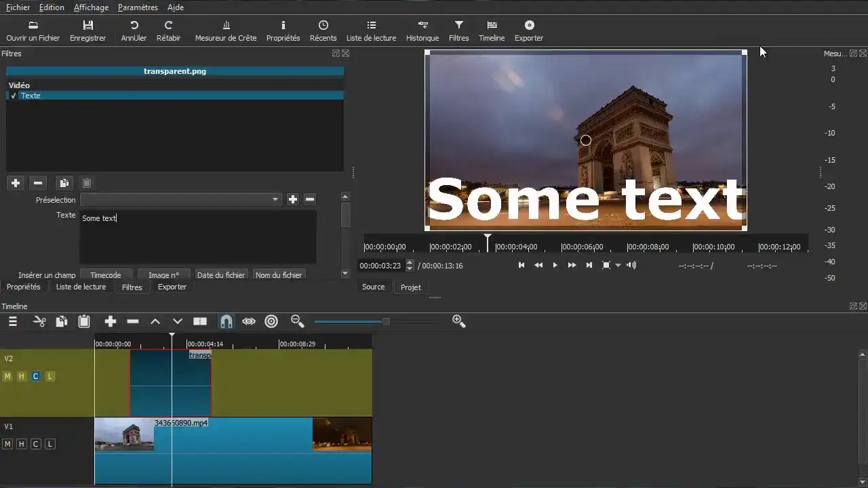Switch to the Liste de lecture tab
This screenshot has width=868, height=488.
point(81,287)
